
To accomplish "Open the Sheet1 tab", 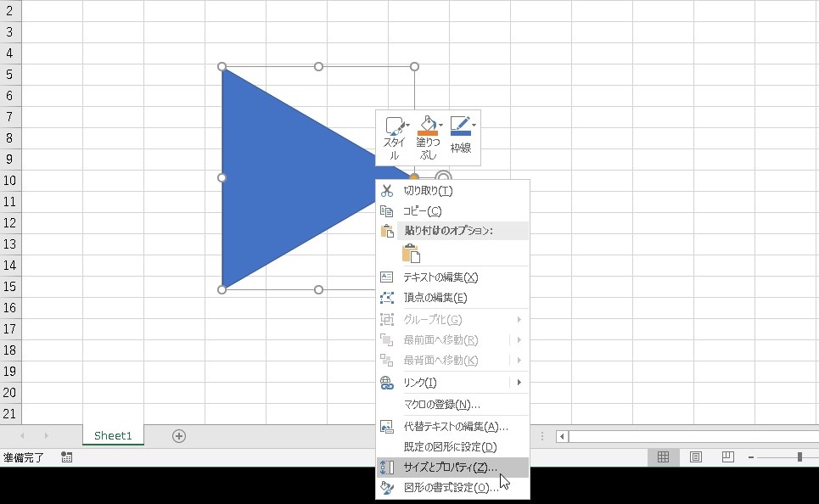I will tap(113, 435).
